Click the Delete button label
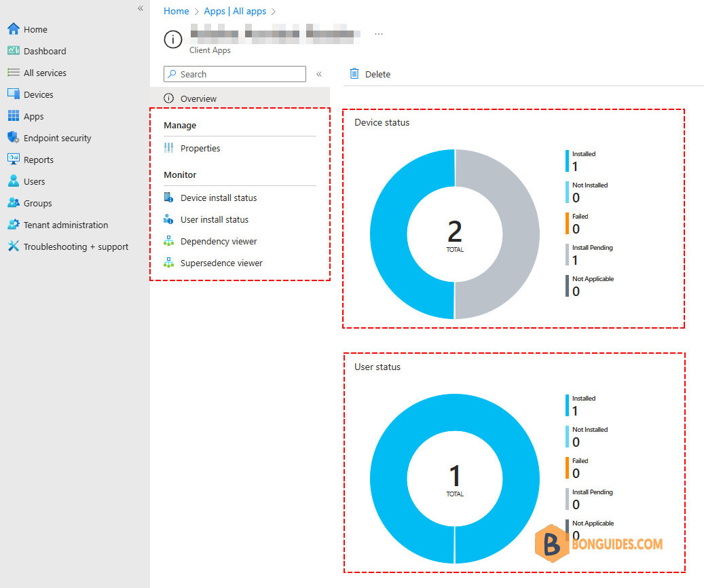Viewport: 704px width, 588px height. (377, 74)
